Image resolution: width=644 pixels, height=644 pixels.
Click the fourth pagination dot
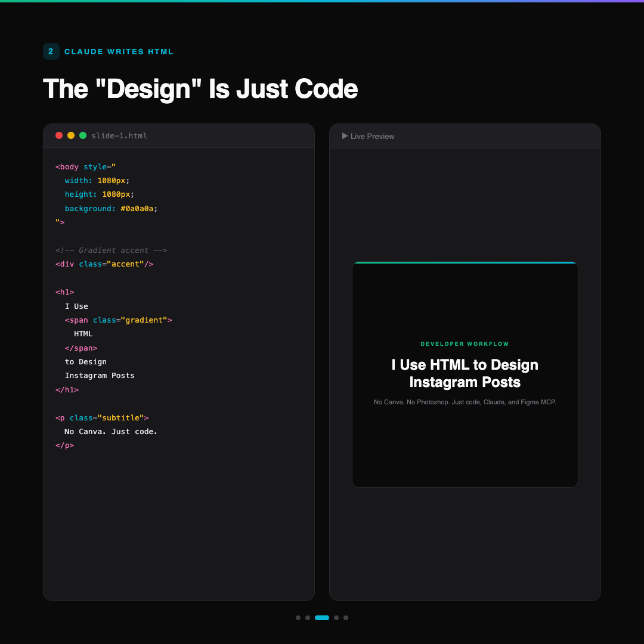pyautogui.click(x=336, y=618)
